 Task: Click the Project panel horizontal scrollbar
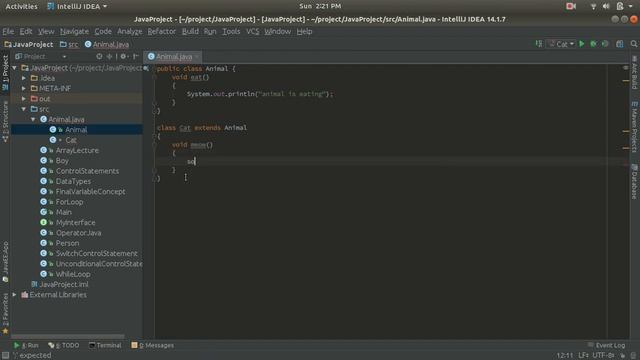click(68, 337)
